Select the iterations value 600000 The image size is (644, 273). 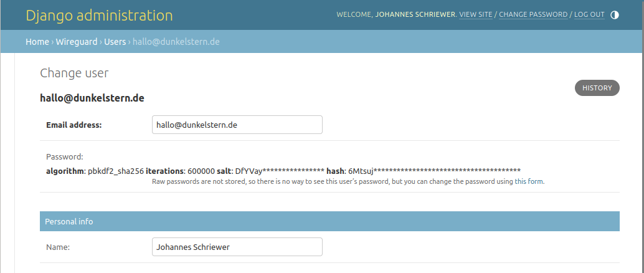(x=201, y=171)
